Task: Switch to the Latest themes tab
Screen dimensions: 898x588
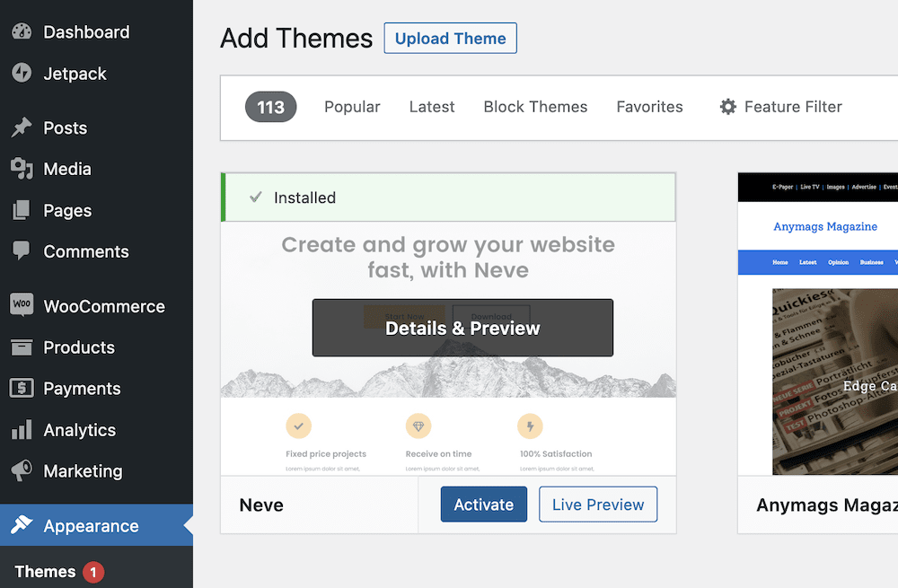Action: coord(431,106)
